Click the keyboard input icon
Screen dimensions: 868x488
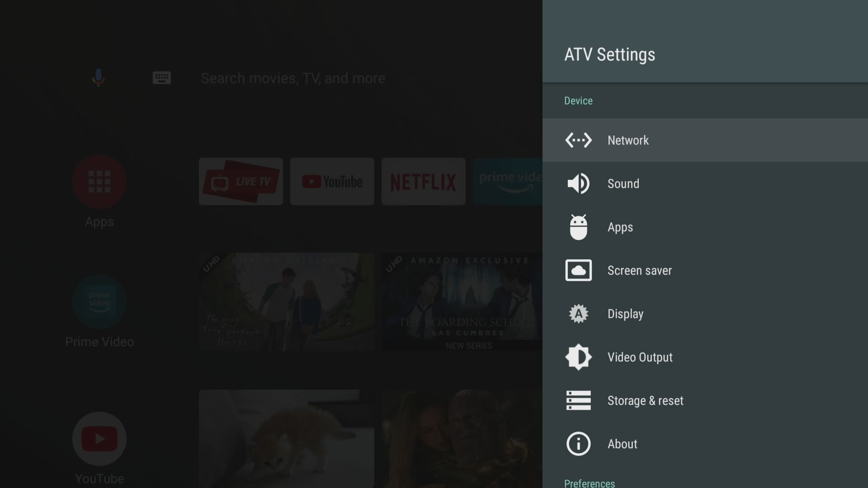pos(161,78)
